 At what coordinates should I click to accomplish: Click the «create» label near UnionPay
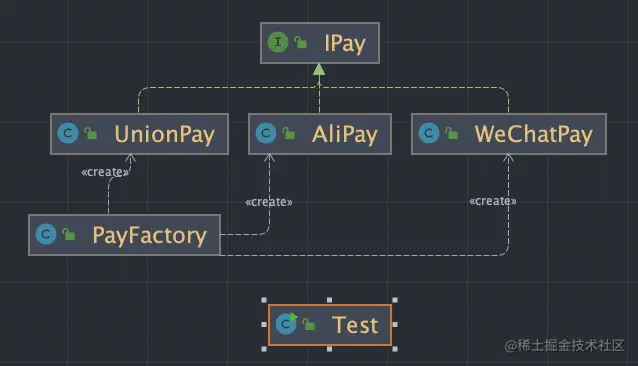[x=105, y=172]
